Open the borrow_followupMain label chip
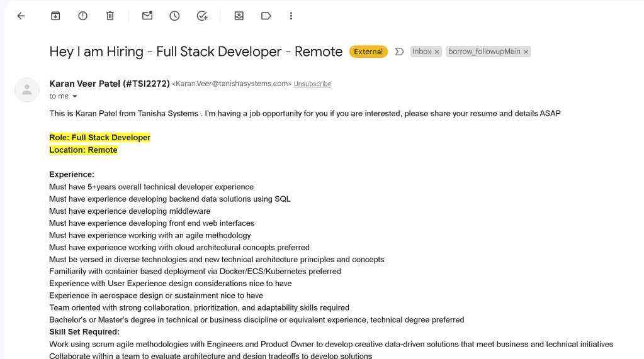 coord(484,52)
